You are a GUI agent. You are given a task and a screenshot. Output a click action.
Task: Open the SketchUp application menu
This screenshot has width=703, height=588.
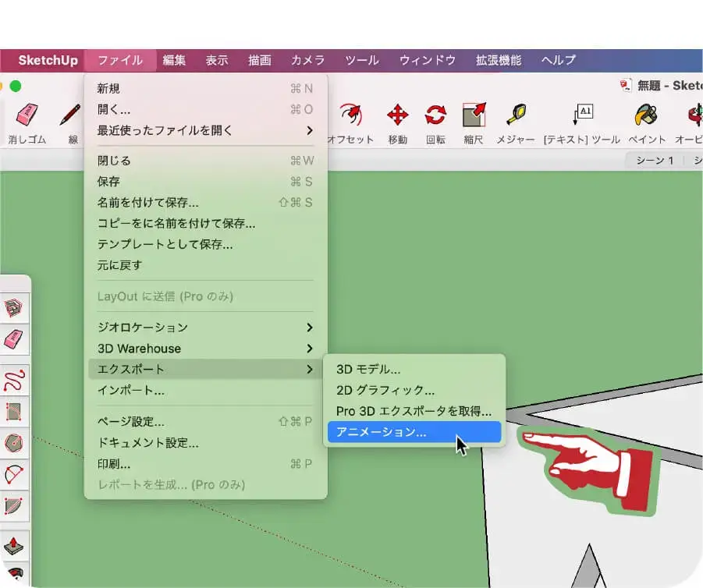48,60
